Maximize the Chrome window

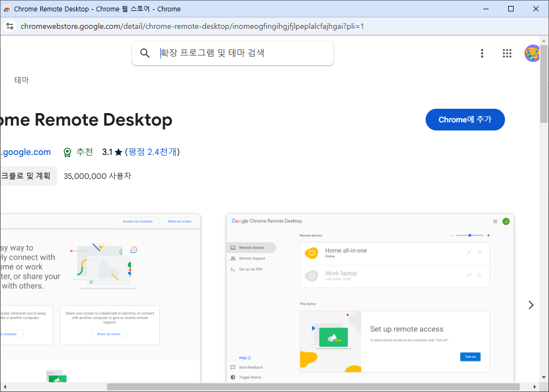click(x=511, y=9)
